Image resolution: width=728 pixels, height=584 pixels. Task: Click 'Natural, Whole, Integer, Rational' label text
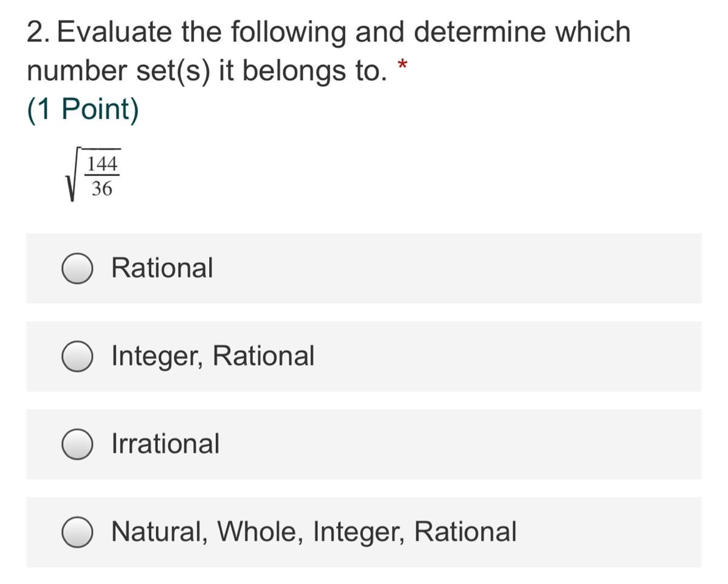314,532
